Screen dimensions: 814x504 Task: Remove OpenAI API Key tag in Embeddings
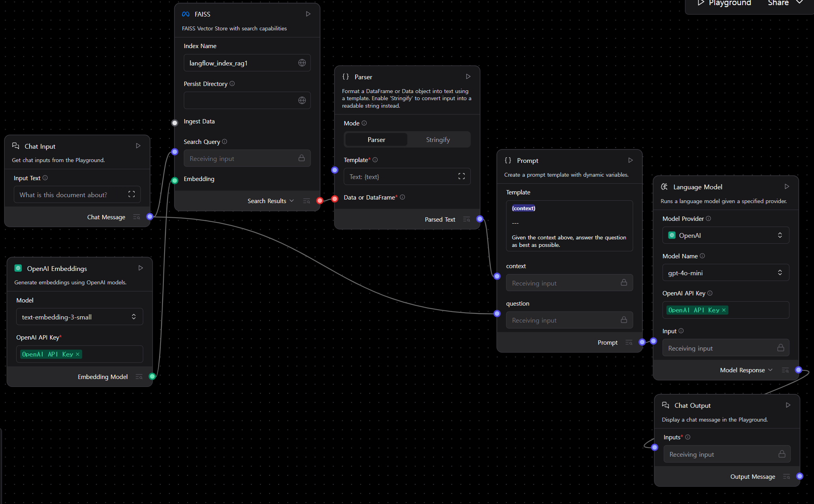(78, 354)
